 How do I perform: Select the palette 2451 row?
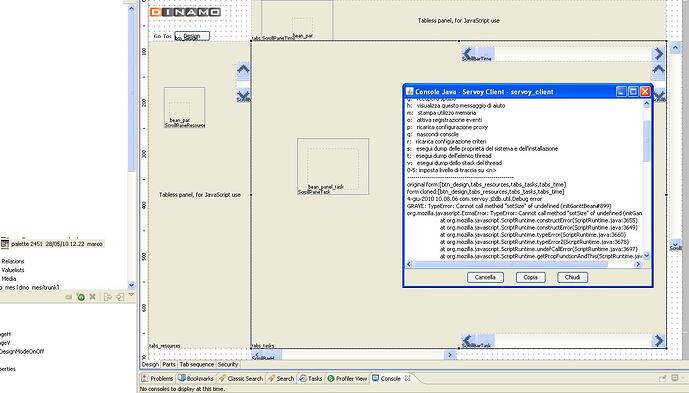(52, 244)
